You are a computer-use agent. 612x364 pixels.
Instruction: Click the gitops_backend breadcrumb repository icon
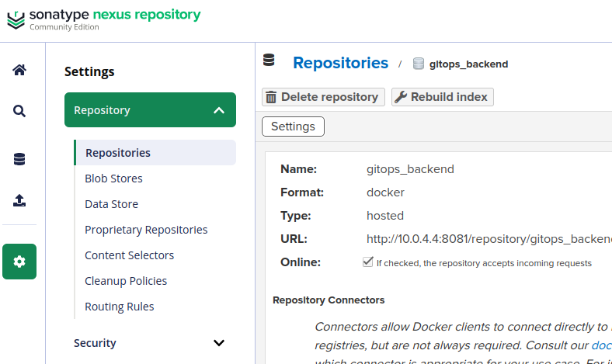pos(418,64)
